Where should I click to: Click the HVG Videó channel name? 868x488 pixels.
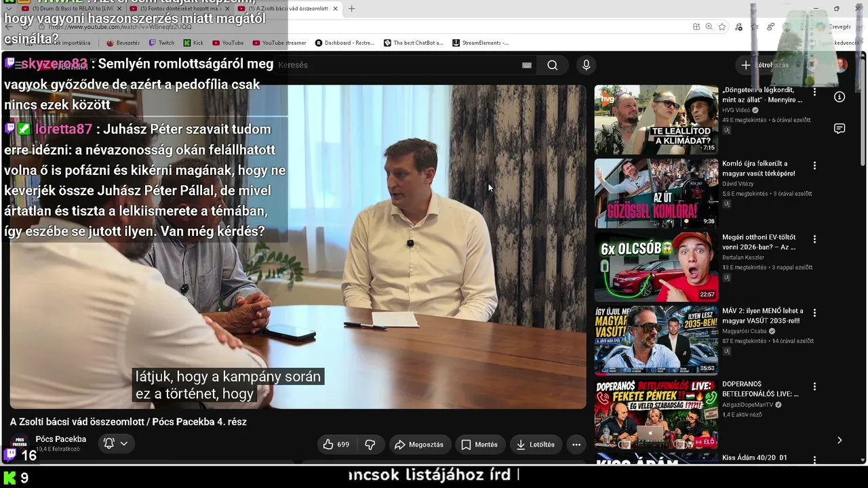(736, 110)
